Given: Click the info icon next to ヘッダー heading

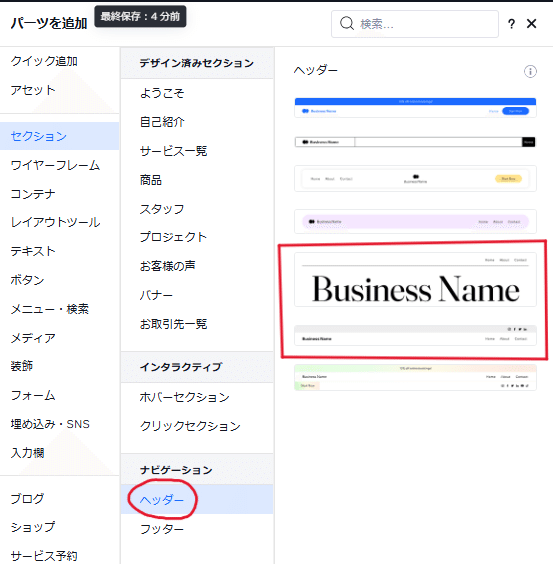Looking at the screenshot, I should click(530, 71).
